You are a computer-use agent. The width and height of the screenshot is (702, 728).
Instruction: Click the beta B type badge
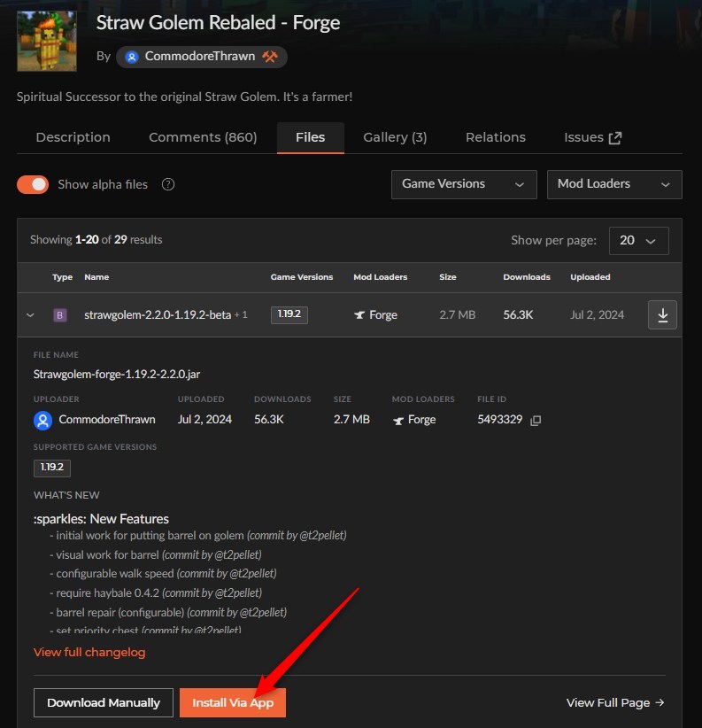[60, 315]
